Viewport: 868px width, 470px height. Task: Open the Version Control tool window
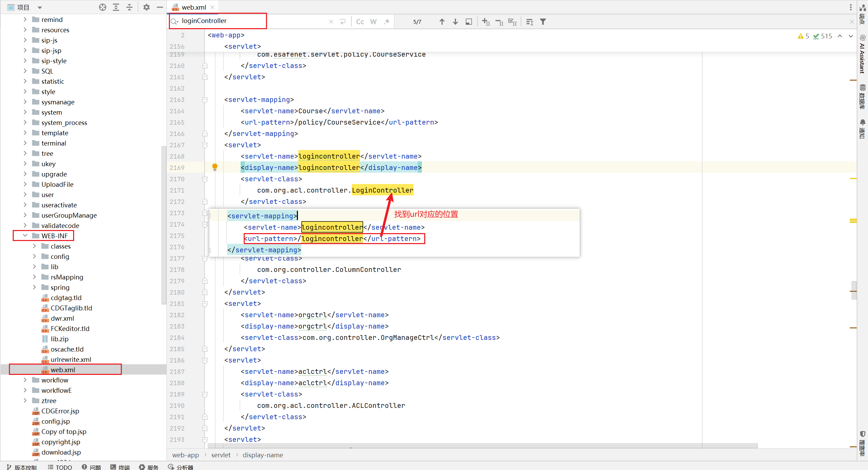[22, 467]
